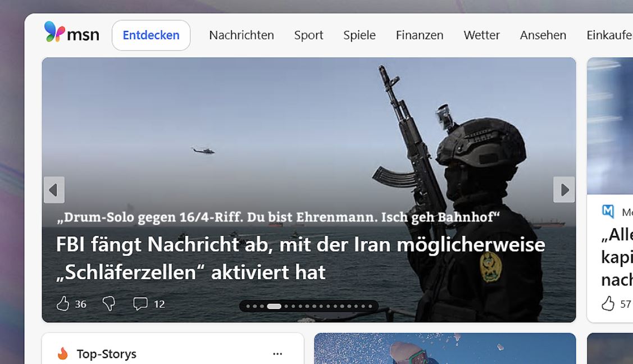This screenshot has width=633, height=364.
Task: Open the Finanzen section
Action: click(420, 35)
